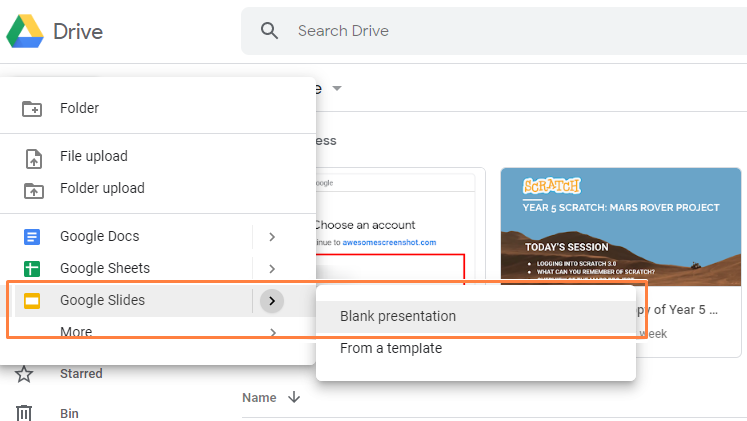
Task: Choose File upload option
Action: point(94,156)
